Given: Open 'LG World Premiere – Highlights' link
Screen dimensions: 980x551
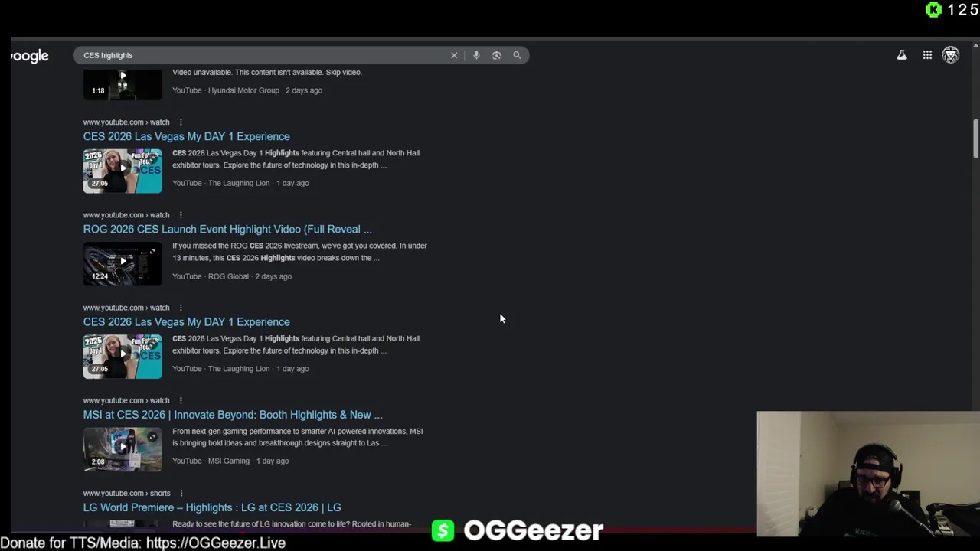Looking at the screenshot, I should pos(212,507).
